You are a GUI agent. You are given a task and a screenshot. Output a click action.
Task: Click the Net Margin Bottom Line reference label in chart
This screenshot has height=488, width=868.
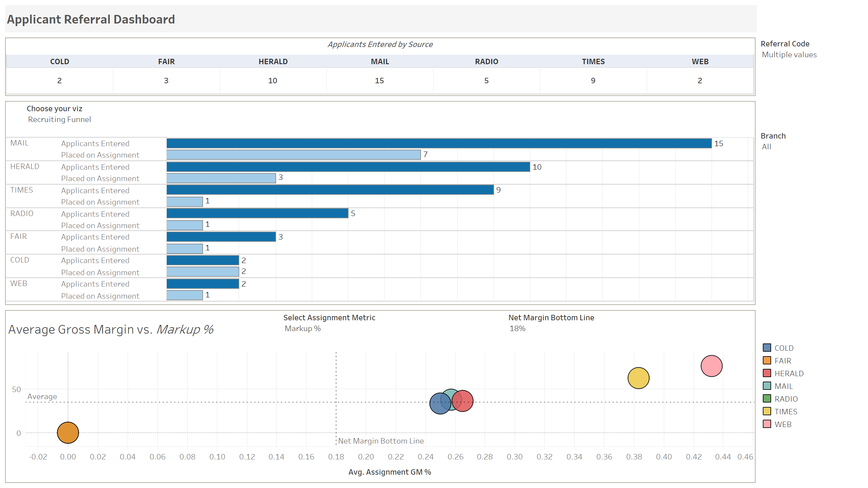point(381,441)
